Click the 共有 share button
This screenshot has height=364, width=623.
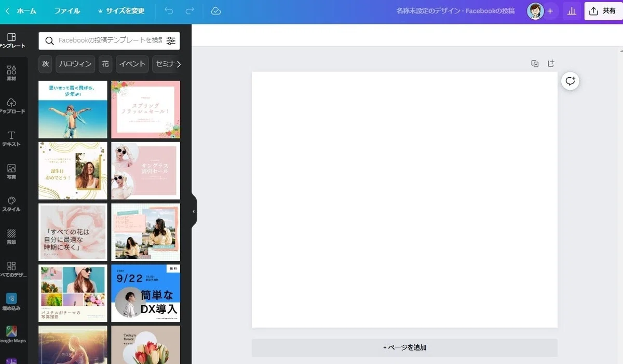(603, 11)
